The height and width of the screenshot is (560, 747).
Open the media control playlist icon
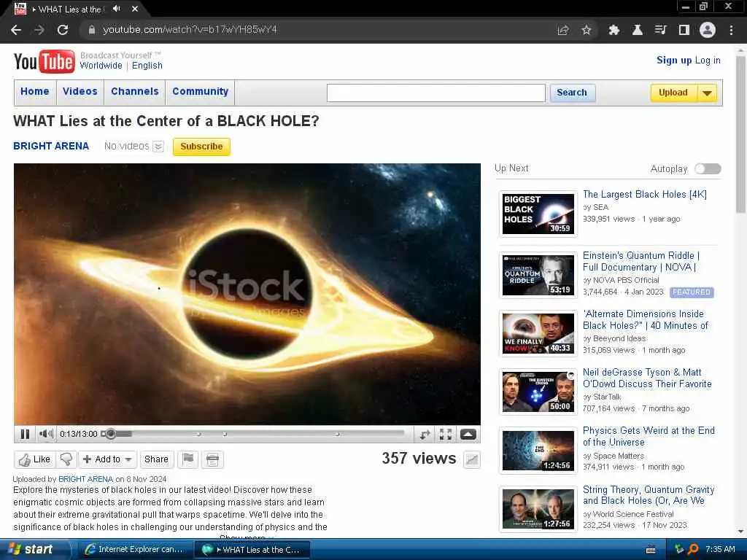660,30
